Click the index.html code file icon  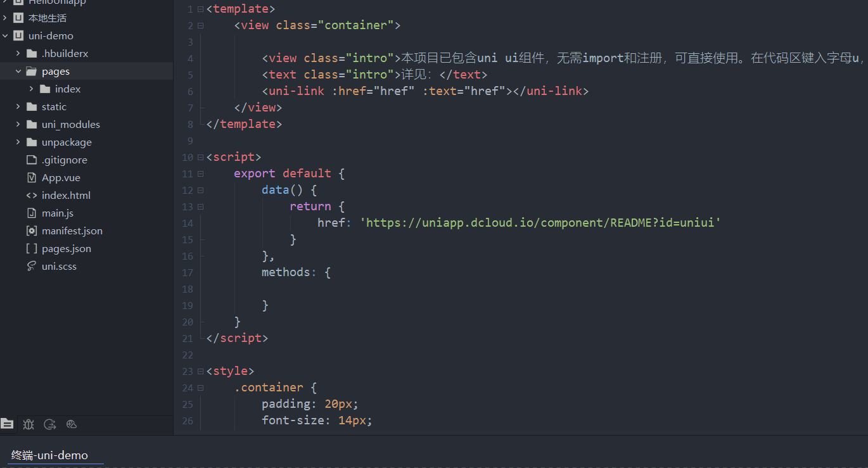(32, 195)
